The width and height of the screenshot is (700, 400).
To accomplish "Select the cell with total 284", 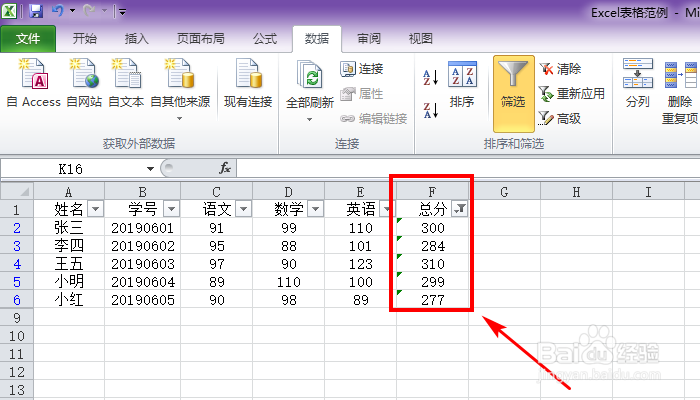I will click(432, 246).
